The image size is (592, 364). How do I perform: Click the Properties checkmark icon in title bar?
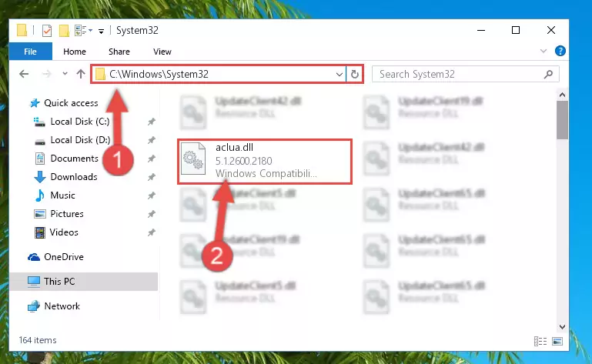[x=47, y=31]
